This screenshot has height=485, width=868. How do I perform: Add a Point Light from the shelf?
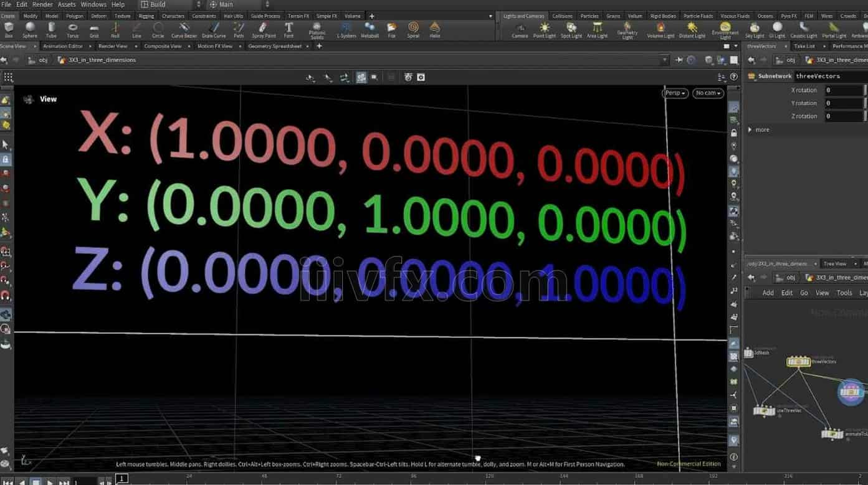point(545,29)
